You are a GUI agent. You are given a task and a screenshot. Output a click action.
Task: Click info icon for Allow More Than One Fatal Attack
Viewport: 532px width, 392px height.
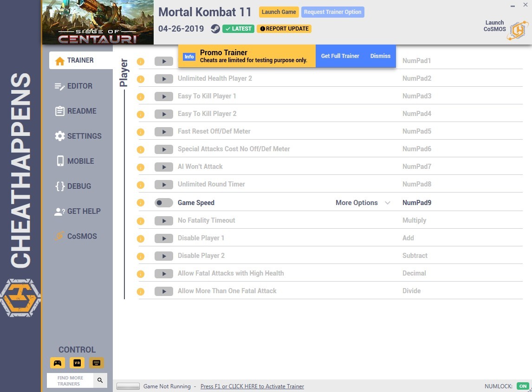[141, 292]
